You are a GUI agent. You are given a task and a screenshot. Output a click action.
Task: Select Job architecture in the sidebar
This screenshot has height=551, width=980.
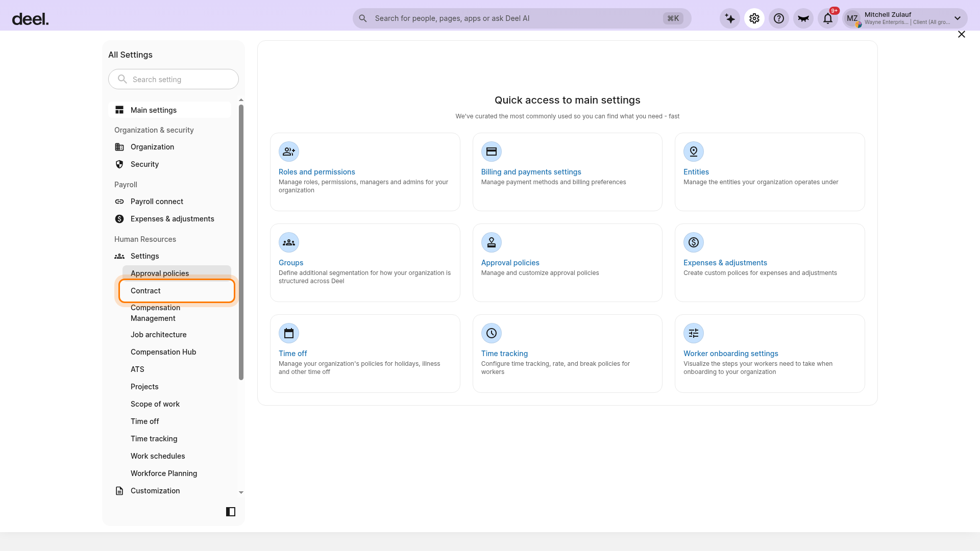click(x=177, y=335)
